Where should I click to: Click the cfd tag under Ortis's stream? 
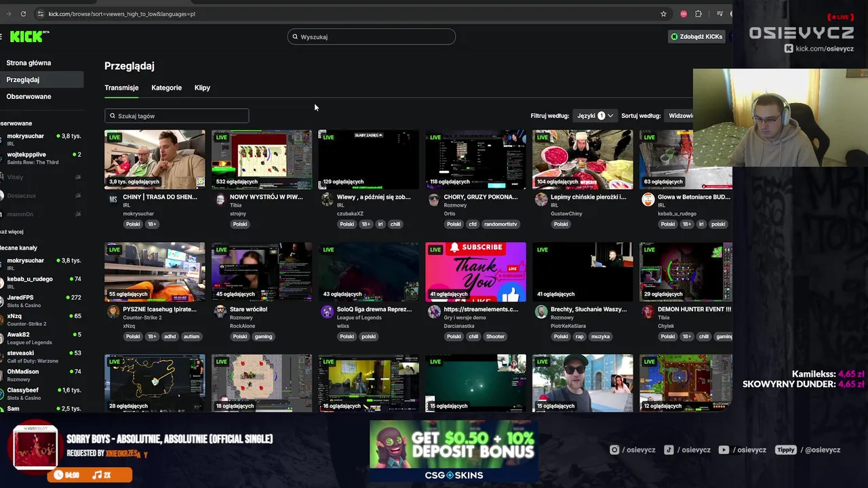pos(473,224)
